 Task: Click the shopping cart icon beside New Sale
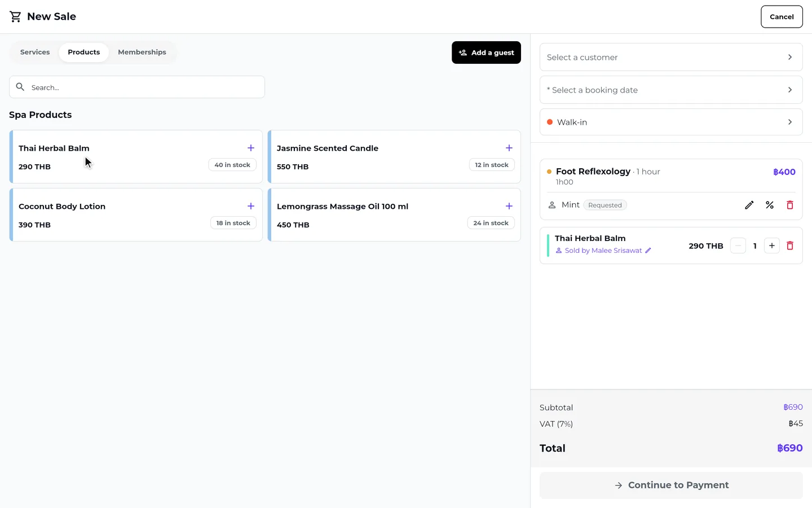(x=15, y=17)
